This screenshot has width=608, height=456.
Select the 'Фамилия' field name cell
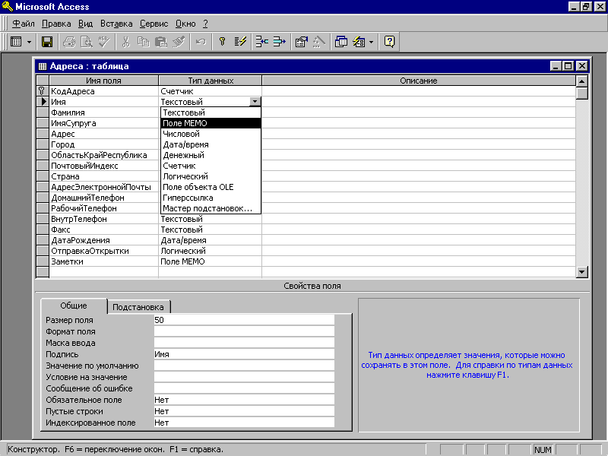(x=102, y=113)
